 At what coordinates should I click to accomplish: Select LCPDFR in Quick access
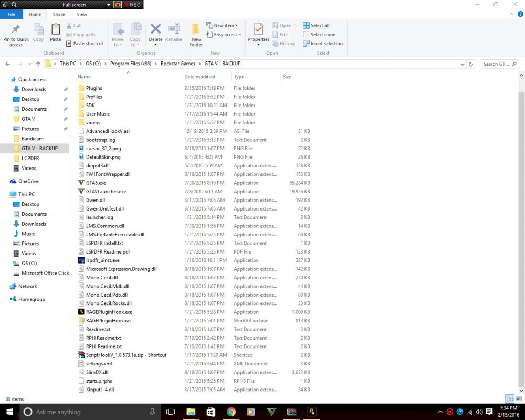[x=30, y=158]
